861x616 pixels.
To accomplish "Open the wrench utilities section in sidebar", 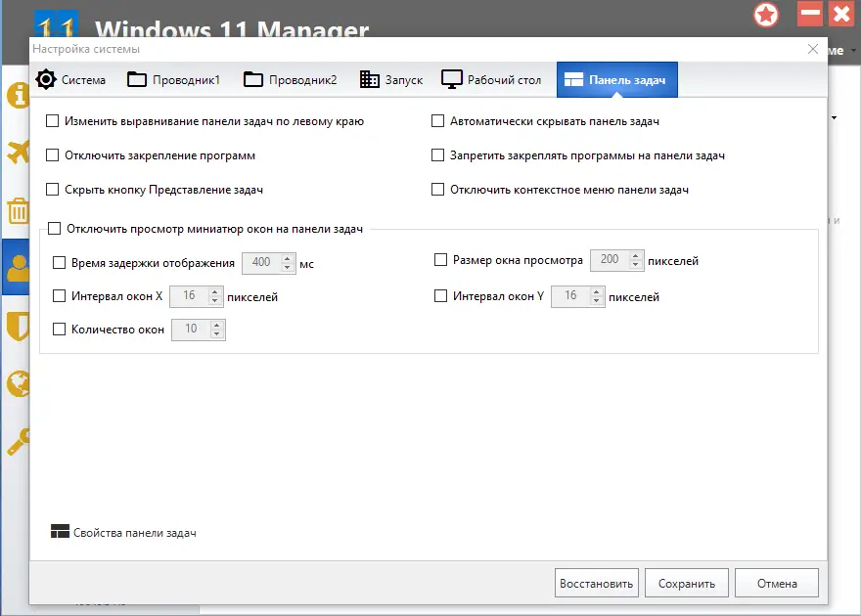I will coord(19,442).
